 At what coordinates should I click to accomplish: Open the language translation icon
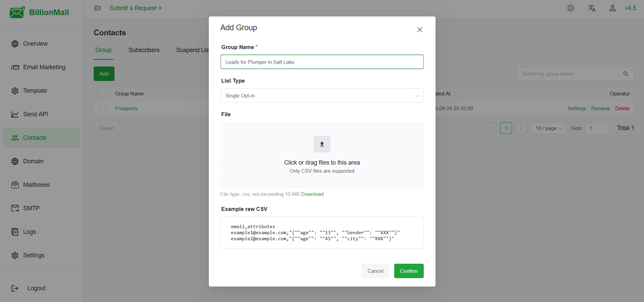click(592, 8)
